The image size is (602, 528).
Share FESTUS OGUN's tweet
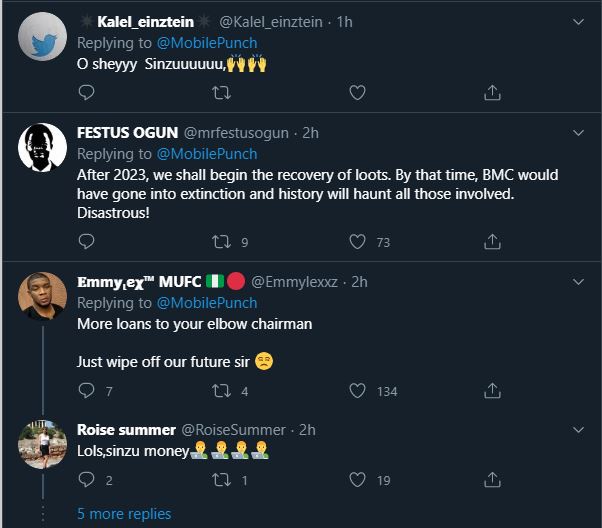point(492,241)
